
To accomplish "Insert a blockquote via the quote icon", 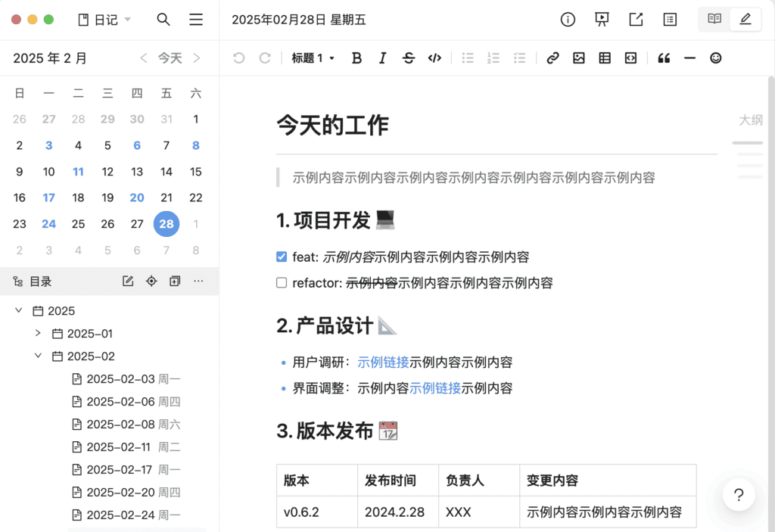I will 665,58.
